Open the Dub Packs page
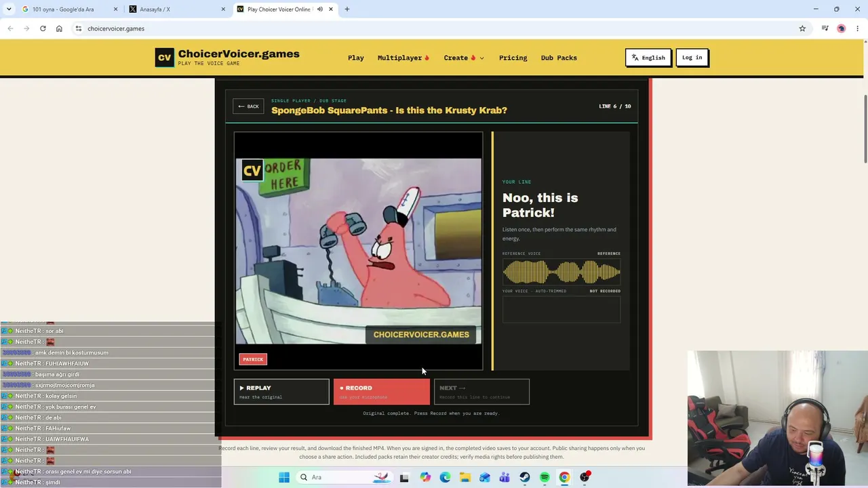Viewport: 868px width, 488px height. [x=559, y=58]
